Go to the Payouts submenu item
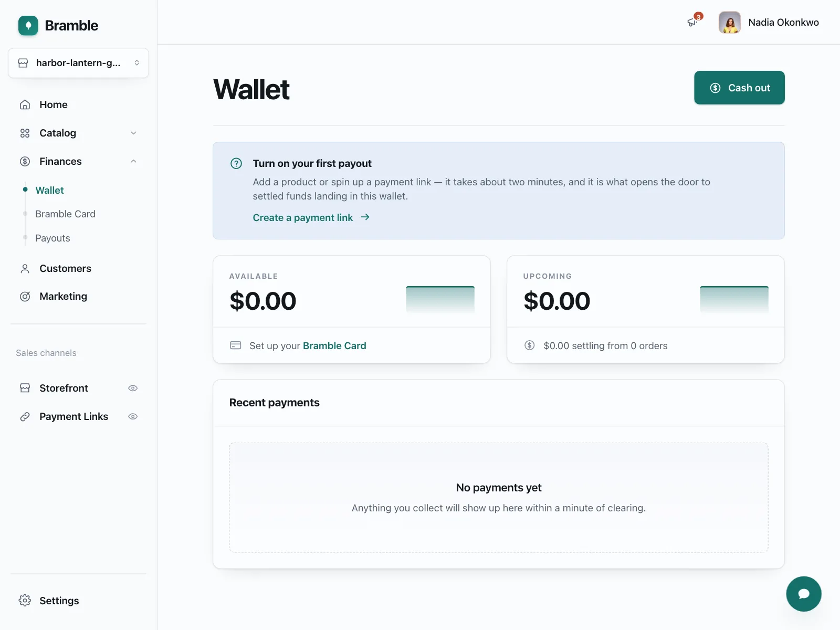This screenshot has height=630, width=840. (52, 238)
